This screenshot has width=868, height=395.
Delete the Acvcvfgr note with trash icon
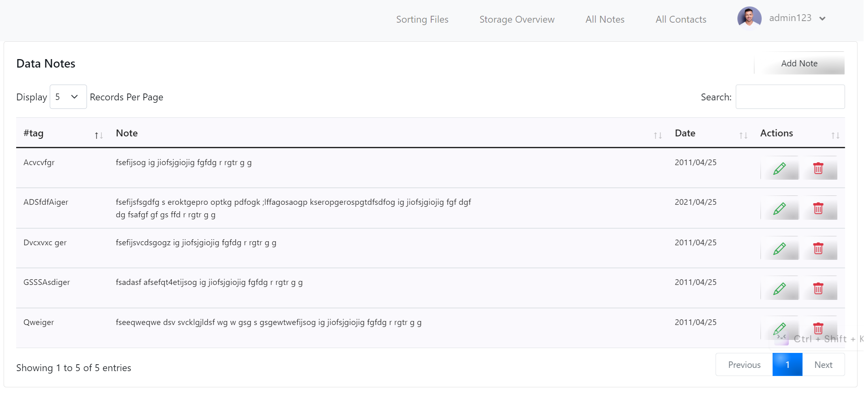pyautogui.click(x=818, y=168)
